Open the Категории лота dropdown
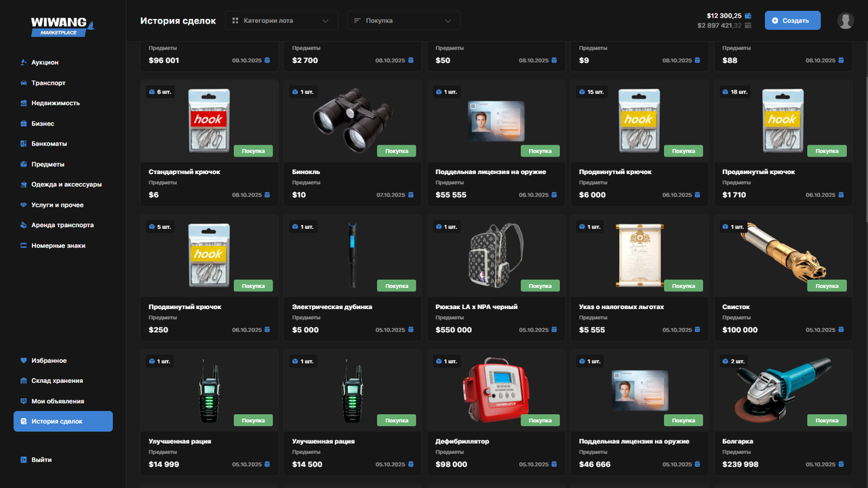The height and width of the screenshot is (488, 868). [281, 21]
